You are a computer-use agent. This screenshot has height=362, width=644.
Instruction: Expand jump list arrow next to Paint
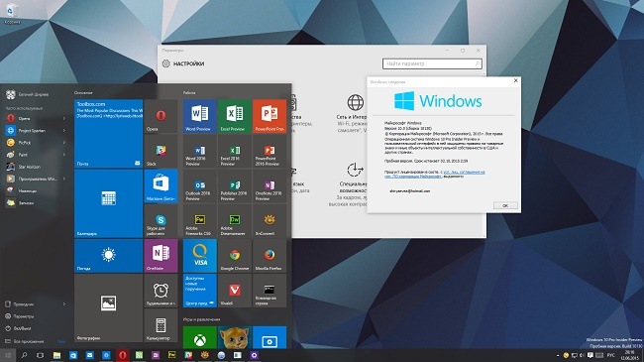pos(64,155)
